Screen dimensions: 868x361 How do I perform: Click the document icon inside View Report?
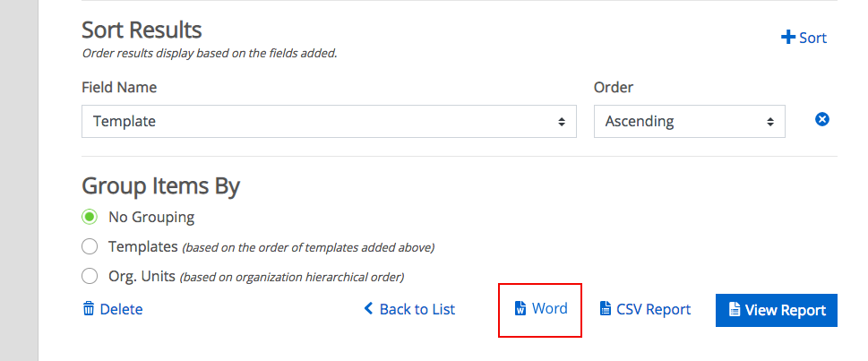pos(734,310)
